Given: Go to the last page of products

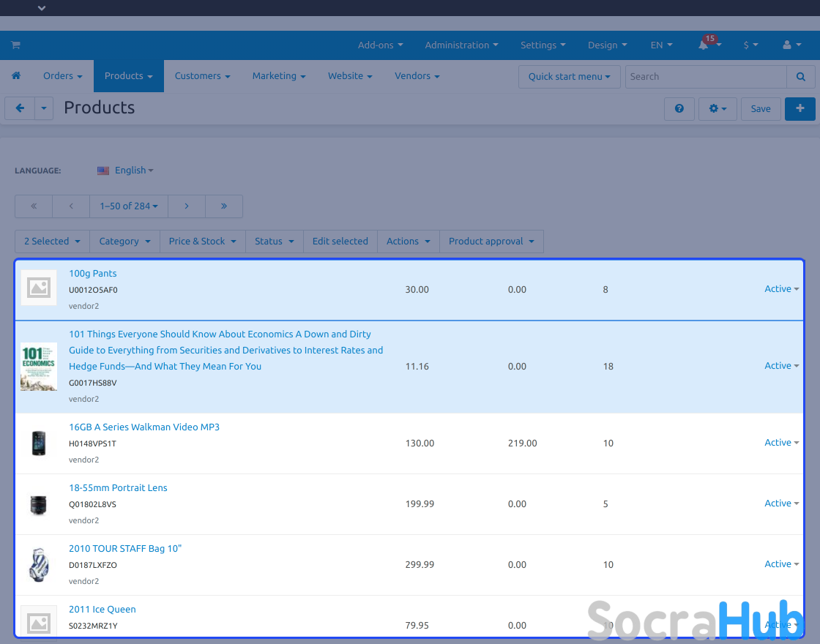Looking at the screenshot, I should 224,206.
